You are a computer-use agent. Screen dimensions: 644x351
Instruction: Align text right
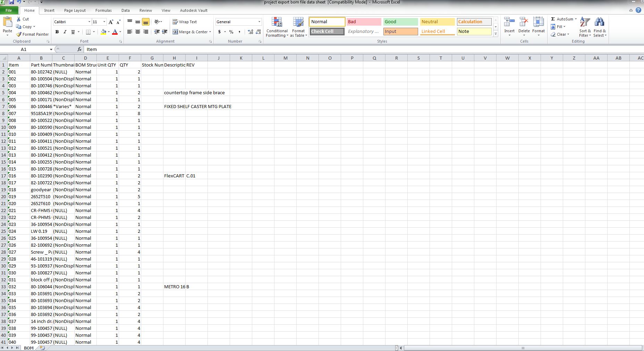click(146, 32)
